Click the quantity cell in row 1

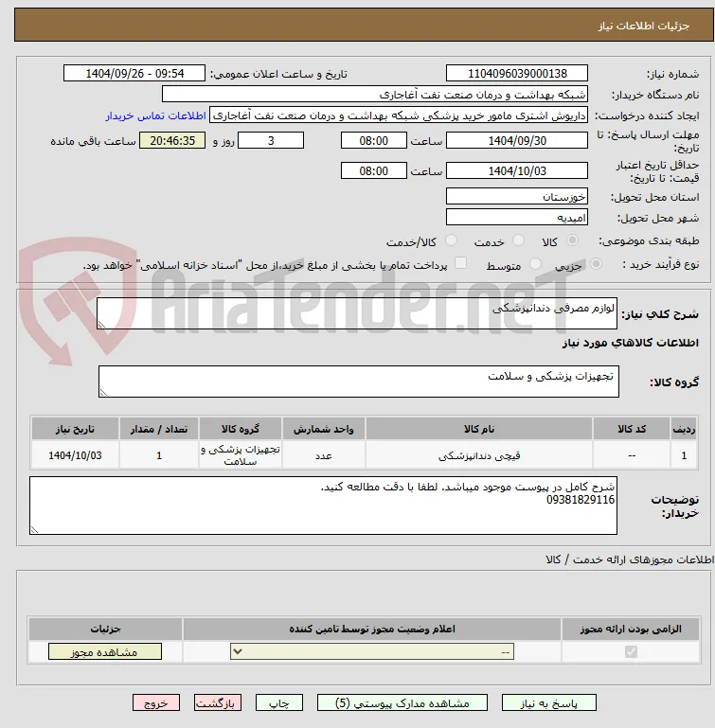pos(159,455)
